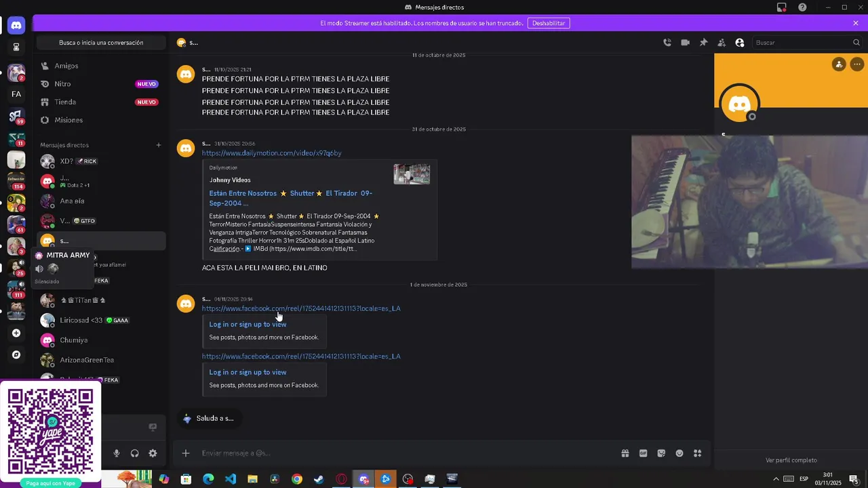Open Google Chrome from taskbar
The width and height of the screenshot is (868, 488).
(x=297, y=479)
